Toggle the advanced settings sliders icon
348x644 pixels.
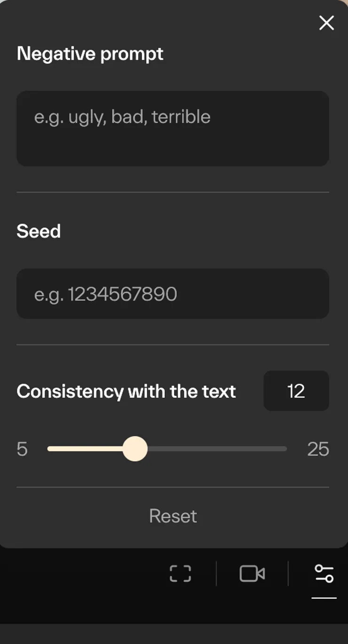(324, 573)
